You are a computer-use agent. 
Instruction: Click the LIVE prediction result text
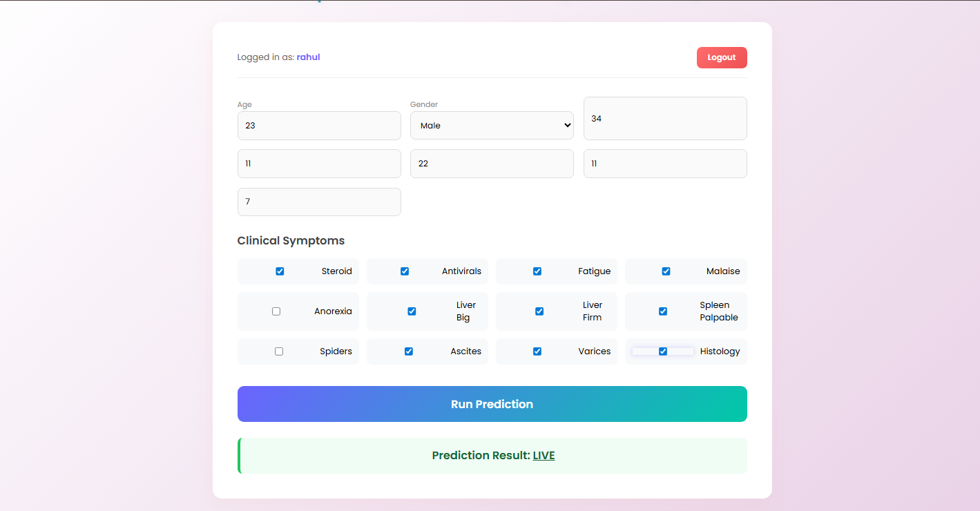click(544, 456)
